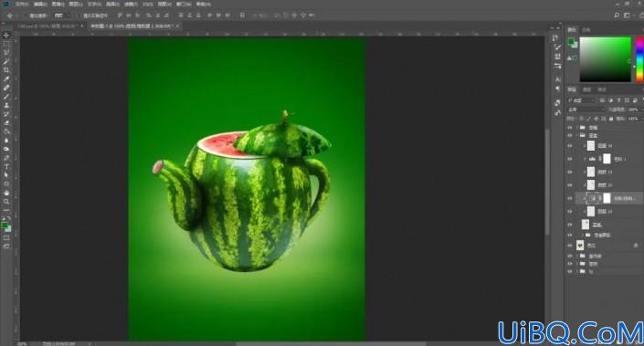
Task: Hide the green-thumbnail locked layer
Action: (x=570, y=246)
